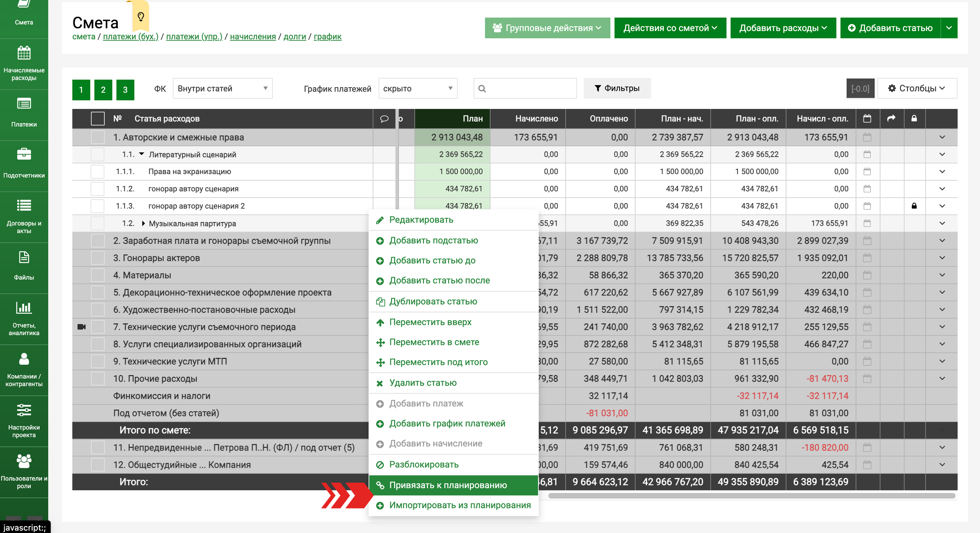Click the table search input field
Image resolution: width=980 pixels, height=533 pixels.
(x=525, y=88)
